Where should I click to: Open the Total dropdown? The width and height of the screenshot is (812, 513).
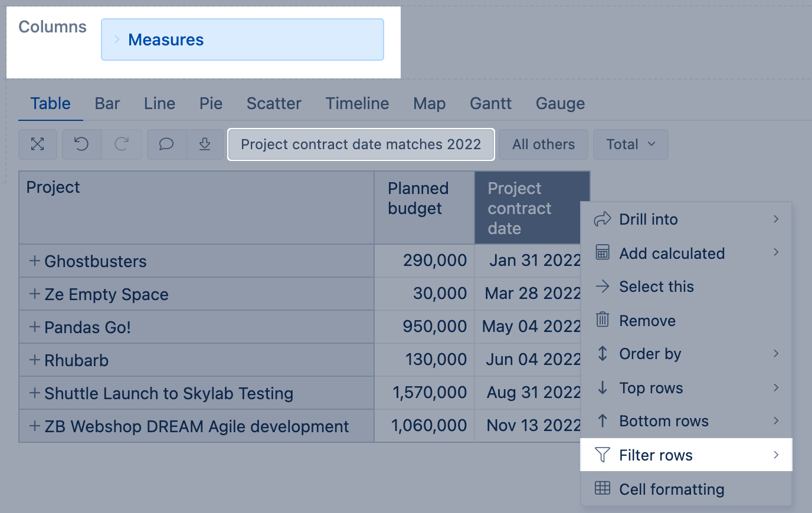pos(630,144)
